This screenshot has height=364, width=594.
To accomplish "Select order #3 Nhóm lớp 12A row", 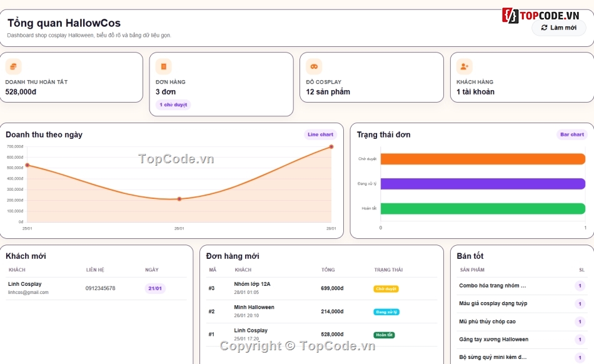I will (321, 288).
